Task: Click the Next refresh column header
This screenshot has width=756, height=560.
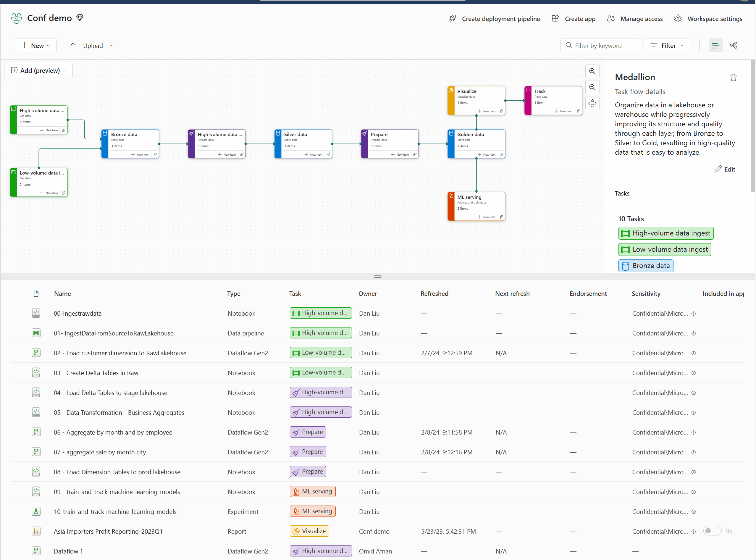Action: (512, 293)
